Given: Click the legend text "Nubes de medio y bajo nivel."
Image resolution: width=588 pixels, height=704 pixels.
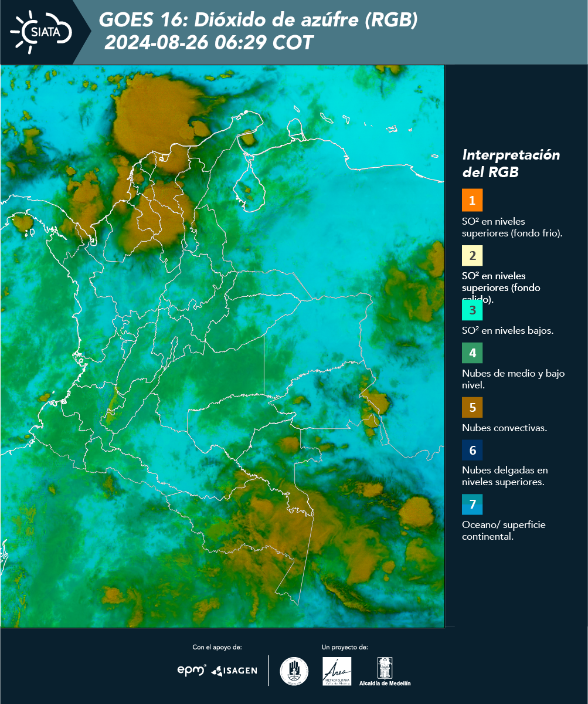Looking at the screenshot, I should [x=514, y=379].
